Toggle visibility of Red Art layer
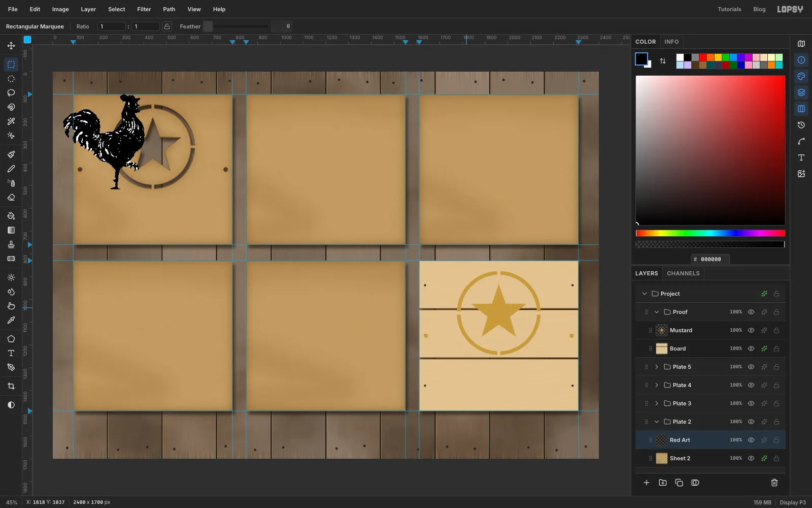Screen dimensions: 812x508 click(x=751, y=440)
